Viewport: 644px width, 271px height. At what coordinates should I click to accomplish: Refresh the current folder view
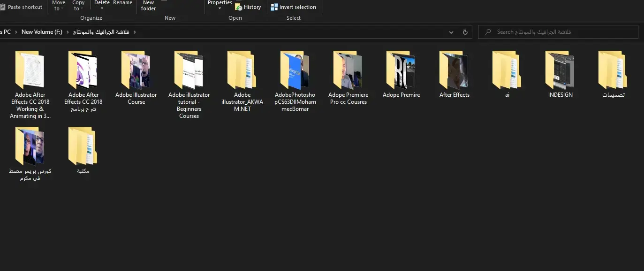pyautogui.click(x=465, y=32)
